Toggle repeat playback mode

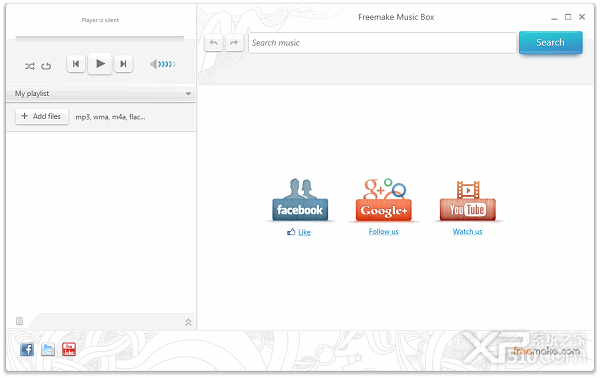click(46, 66)
